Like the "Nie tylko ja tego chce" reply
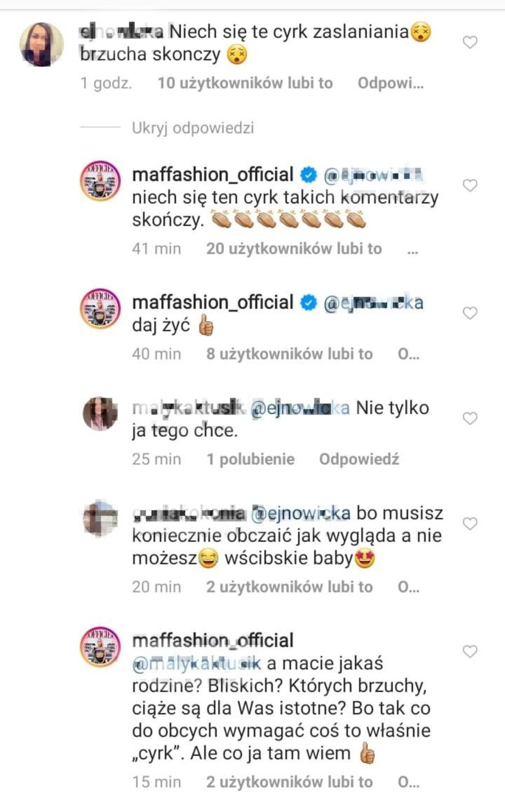 coord(469,418)
